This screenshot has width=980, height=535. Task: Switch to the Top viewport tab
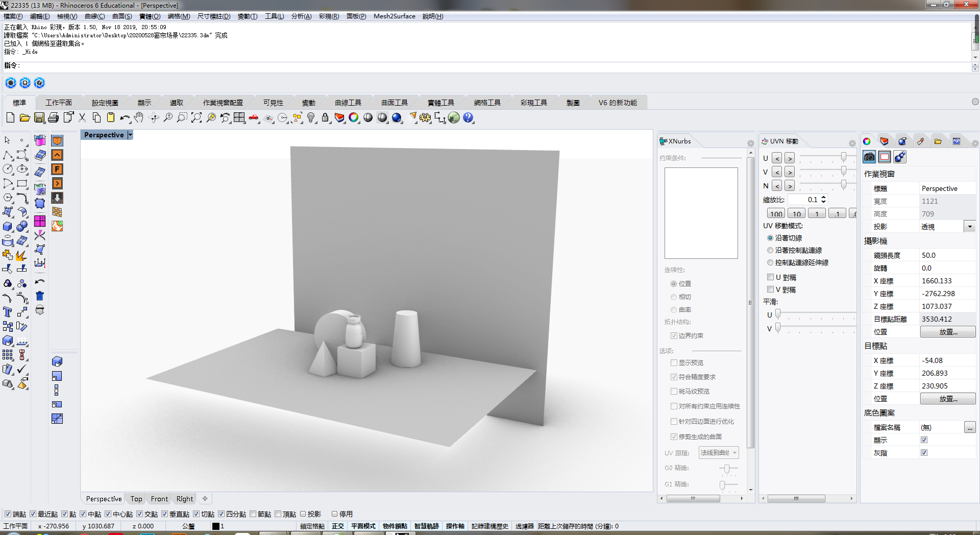point(136,498)
